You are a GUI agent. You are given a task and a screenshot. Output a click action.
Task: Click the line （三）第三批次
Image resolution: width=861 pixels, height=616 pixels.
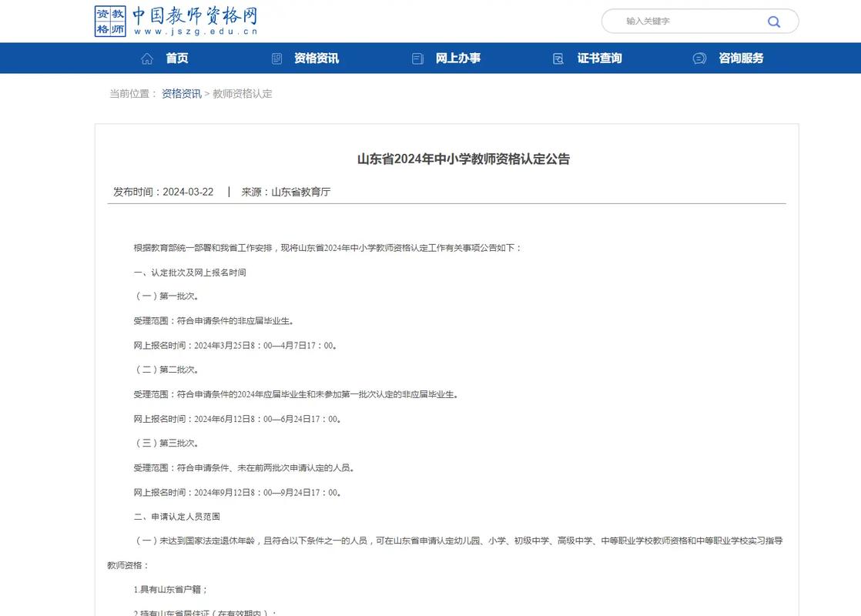coord(166,444)
